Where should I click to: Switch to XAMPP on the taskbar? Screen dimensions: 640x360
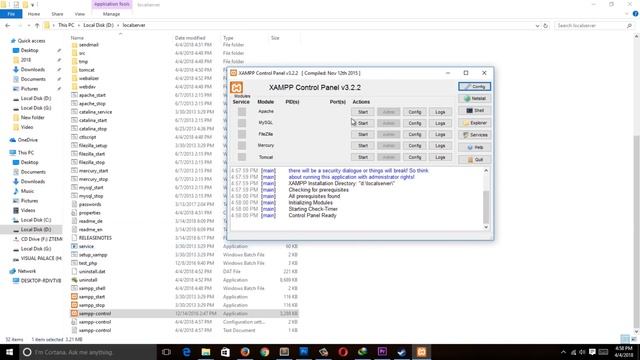pyautogui.click(x=422, y=352)
